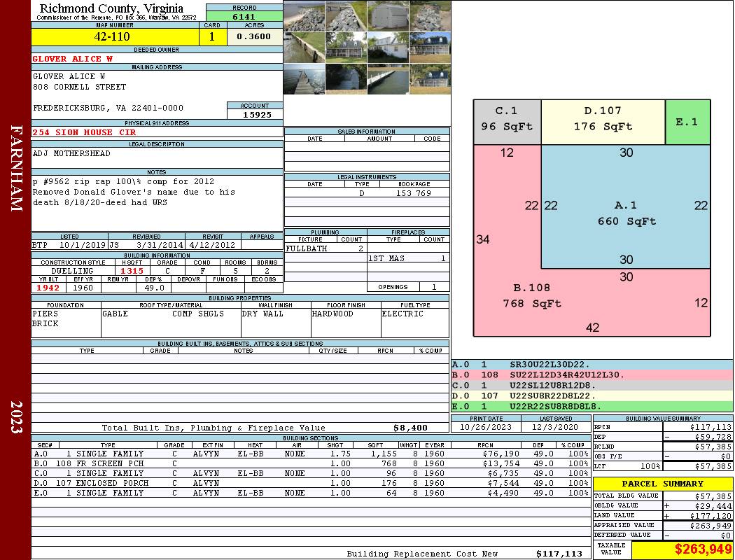
Task: Select the blue A.1 660 SqFt sketch section
Action: pos(626,206)
